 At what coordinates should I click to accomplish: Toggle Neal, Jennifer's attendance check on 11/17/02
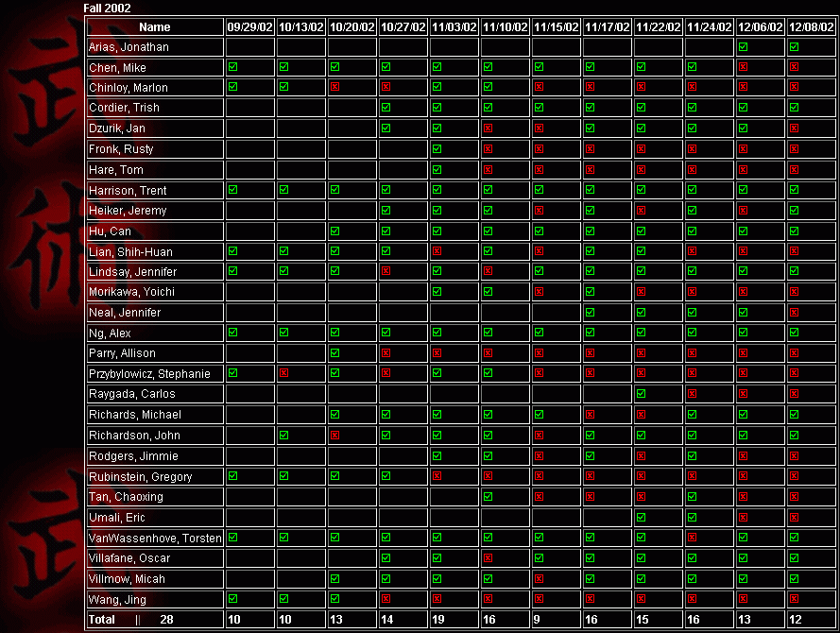pyautogui.click(x=590, y=313)
